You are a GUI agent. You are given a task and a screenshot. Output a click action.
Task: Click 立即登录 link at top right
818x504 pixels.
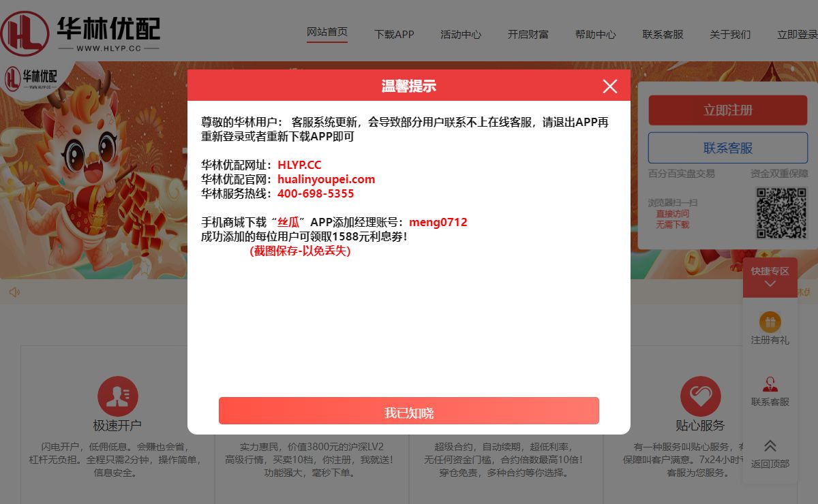coord(798,34)
